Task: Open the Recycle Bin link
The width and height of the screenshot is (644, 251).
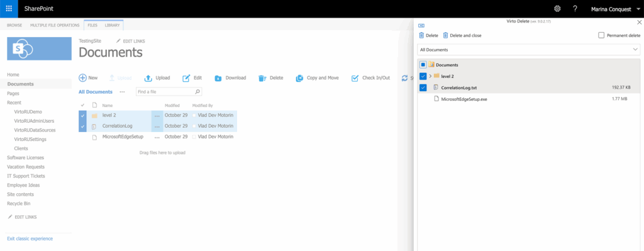Action: [19, 204]
